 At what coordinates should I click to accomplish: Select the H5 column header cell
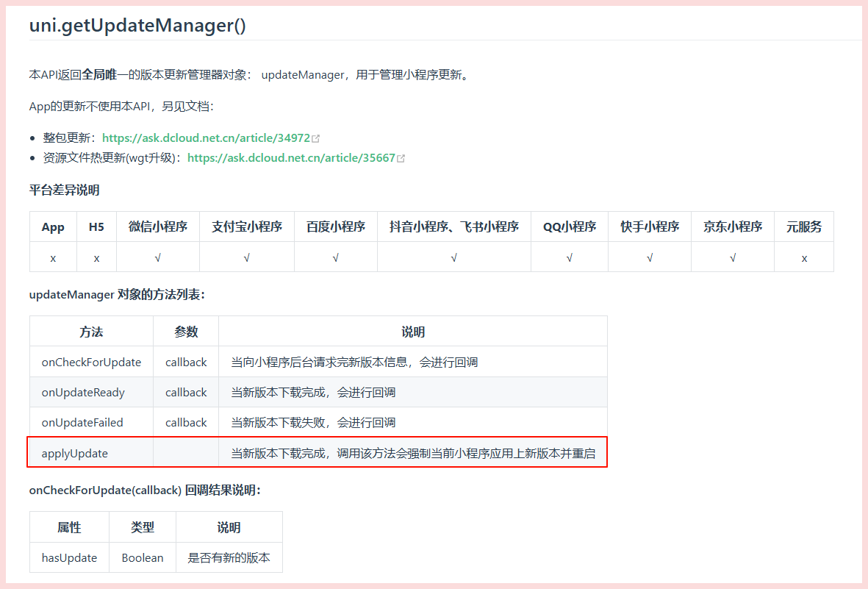tap(96, 226)
